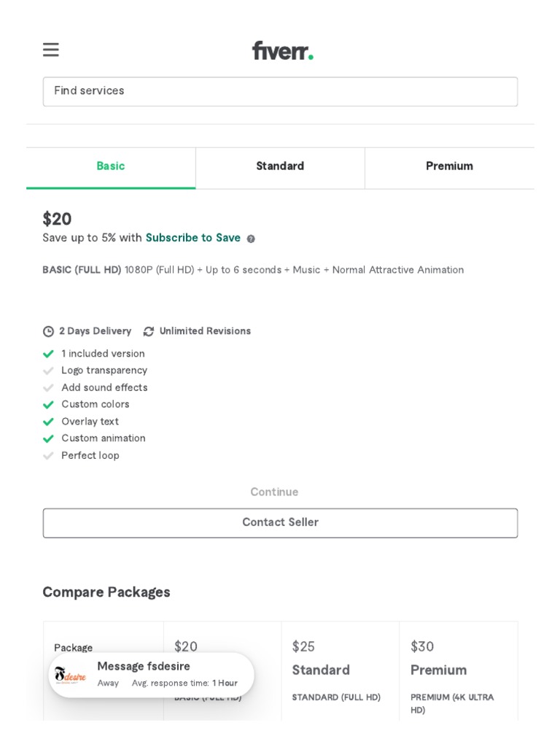Screen dimensions: 560x747
Task: Select the Basic package tab
Action: point(111,167)
